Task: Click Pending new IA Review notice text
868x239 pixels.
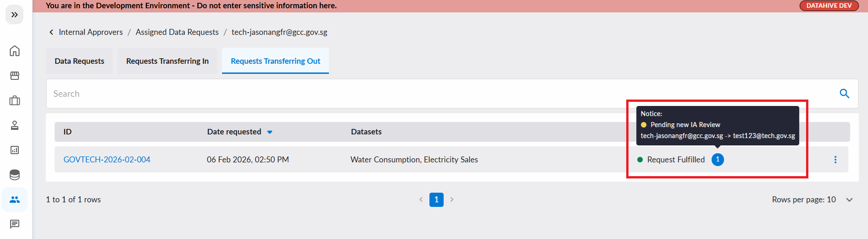Action: click(x=685, y=125)
